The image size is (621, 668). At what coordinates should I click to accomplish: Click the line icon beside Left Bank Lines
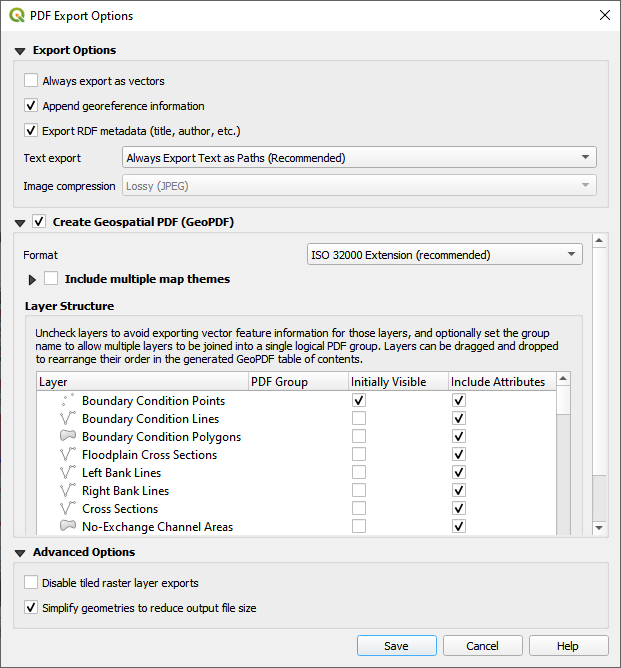[68, 473]
